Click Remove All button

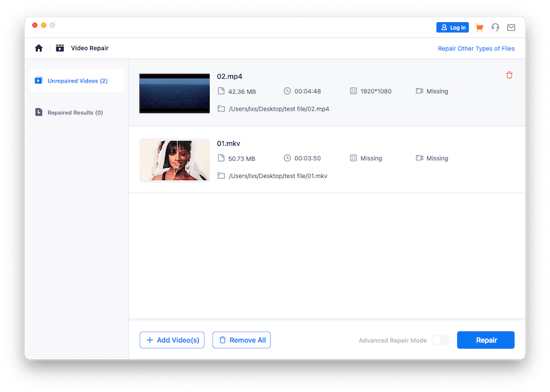click(x=241, y=340)
